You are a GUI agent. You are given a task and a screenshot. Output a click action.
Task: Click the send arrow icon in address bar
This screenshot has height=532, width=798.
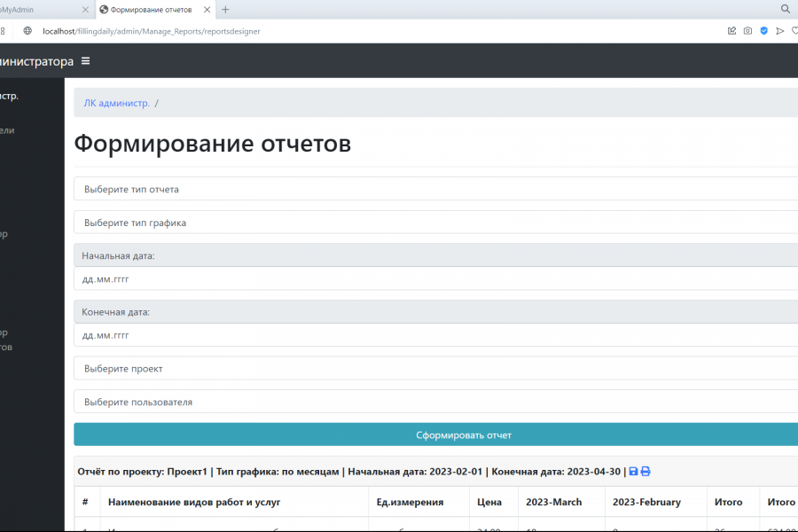(x=779, y=31)
